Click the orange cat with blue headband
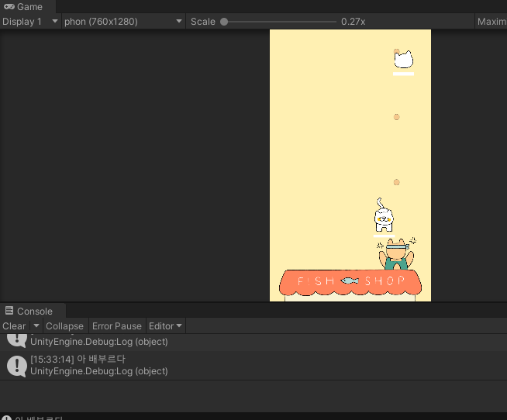507x420 pixels. click(x=396, y=254)
